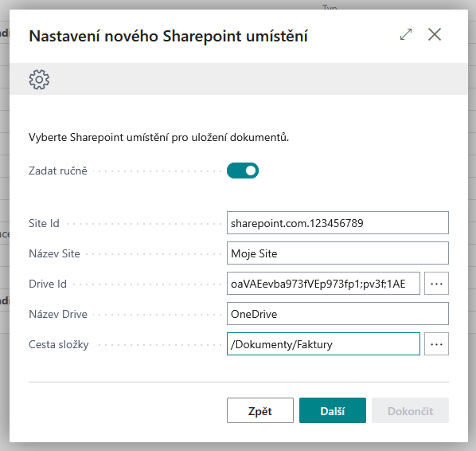Continue with the Další button

coord(333,410)
